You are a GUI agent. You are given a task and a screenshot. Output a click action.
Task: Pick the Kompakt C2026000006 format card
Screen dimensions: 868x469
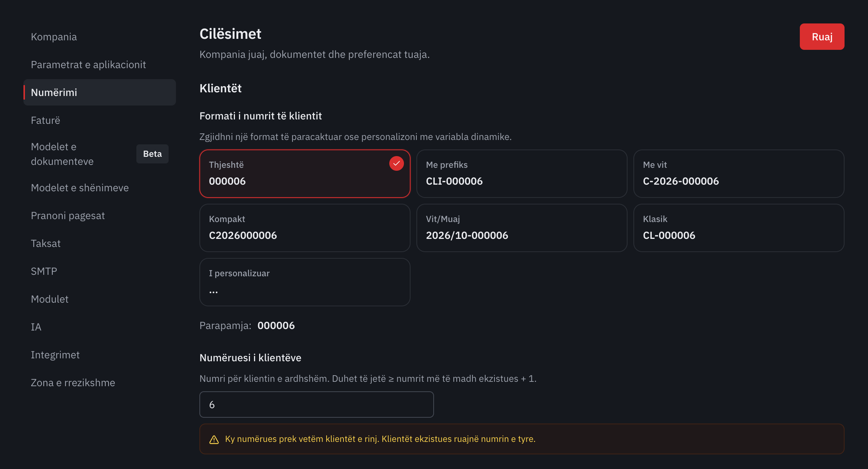(x=305, y=228)
